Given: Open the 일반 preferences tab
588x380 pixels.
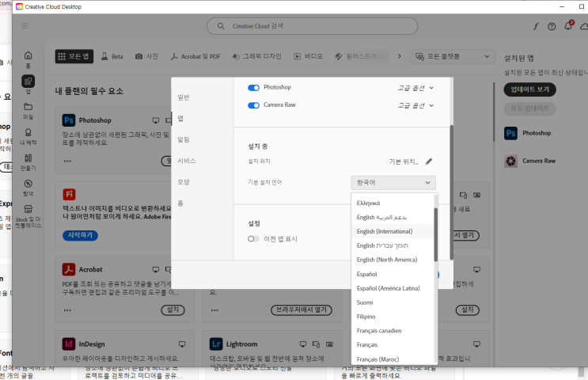Looking at the screenshot, I should pyautogui.click(x=184, y=97).
